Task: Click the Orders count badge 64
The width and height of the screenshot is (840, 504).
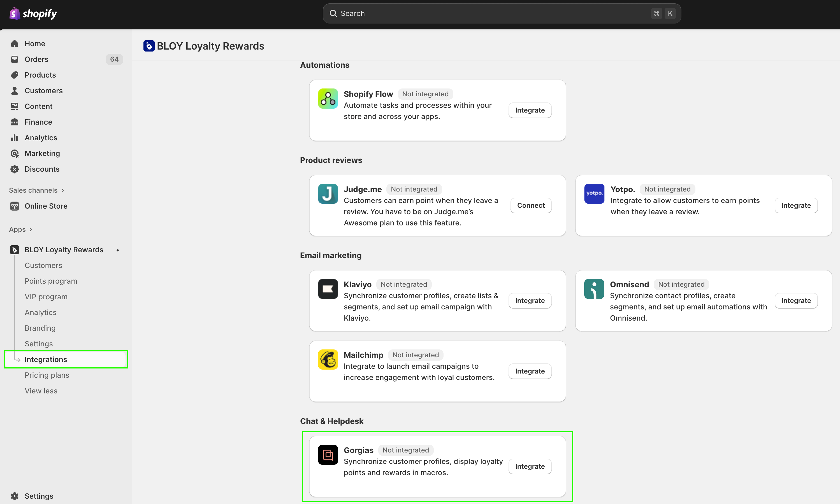Action: pos(114,59)
